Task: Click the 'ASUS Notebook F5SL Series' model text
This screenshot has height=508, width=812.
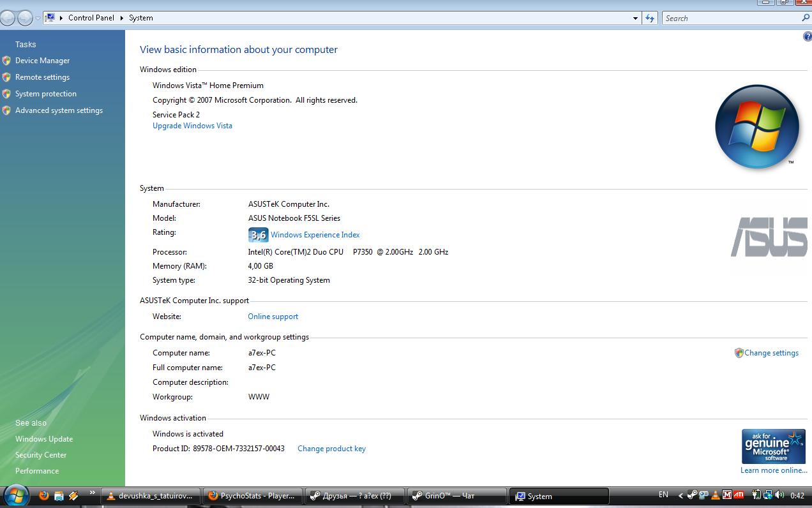Action: click(x=294, y=218)
